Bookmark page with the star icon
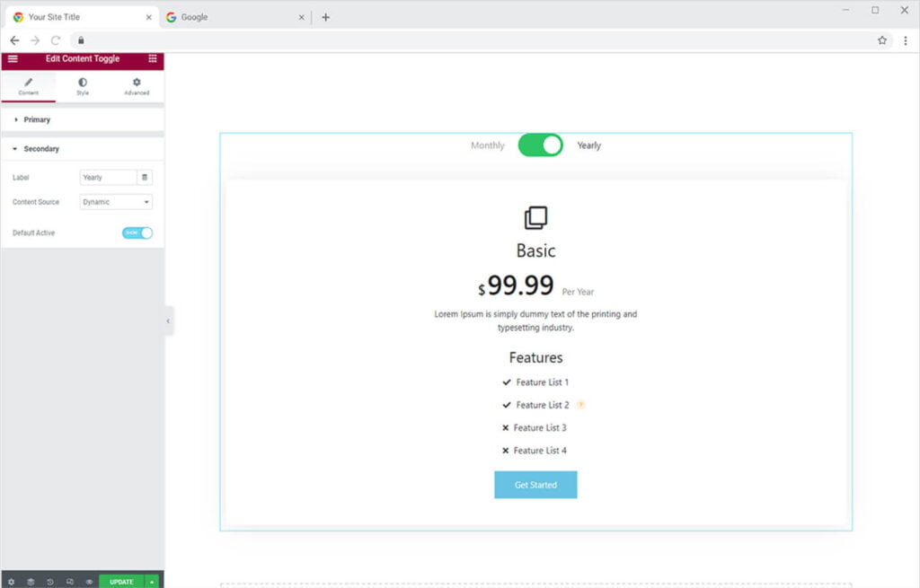920x588 pixels. tap(882, 40)
